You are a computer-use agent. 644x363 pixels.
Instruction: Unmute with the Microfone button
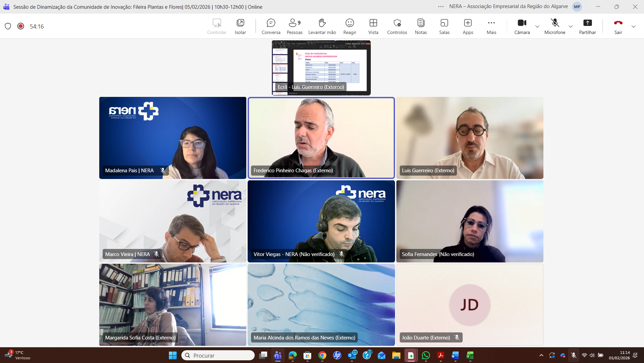point(554,26)
